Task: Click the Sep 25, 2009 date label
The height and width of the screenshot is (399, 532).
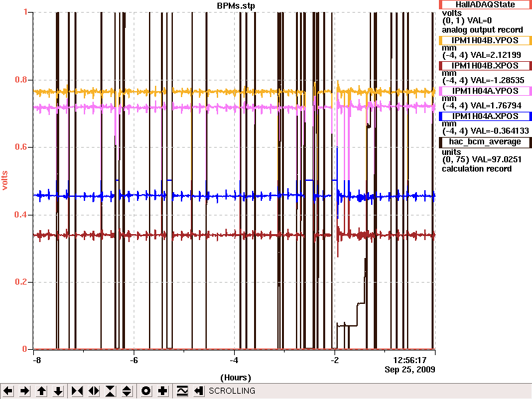Action: [410, 370]
